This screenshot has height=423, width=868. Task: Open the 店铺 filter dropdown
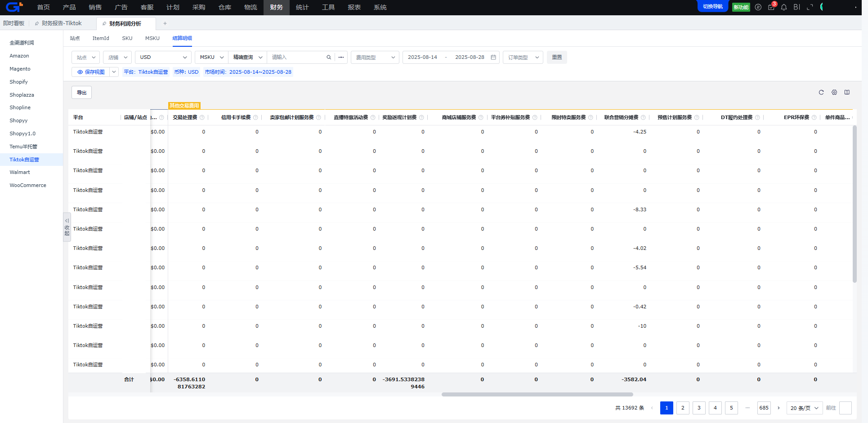point(117,57)
